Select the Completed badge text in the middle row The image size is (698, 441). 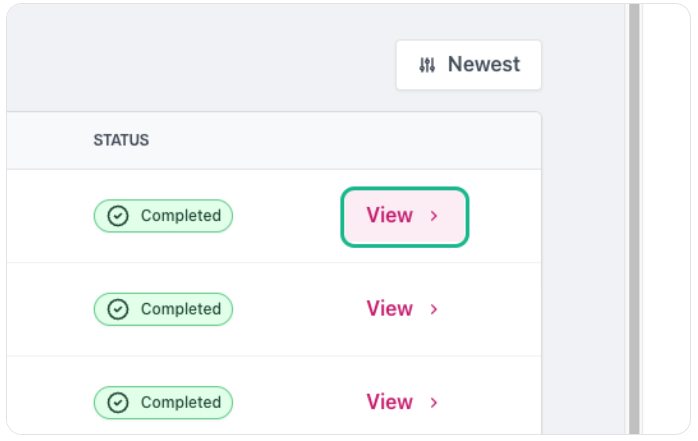pyautogui.click(x=181, y=309)
